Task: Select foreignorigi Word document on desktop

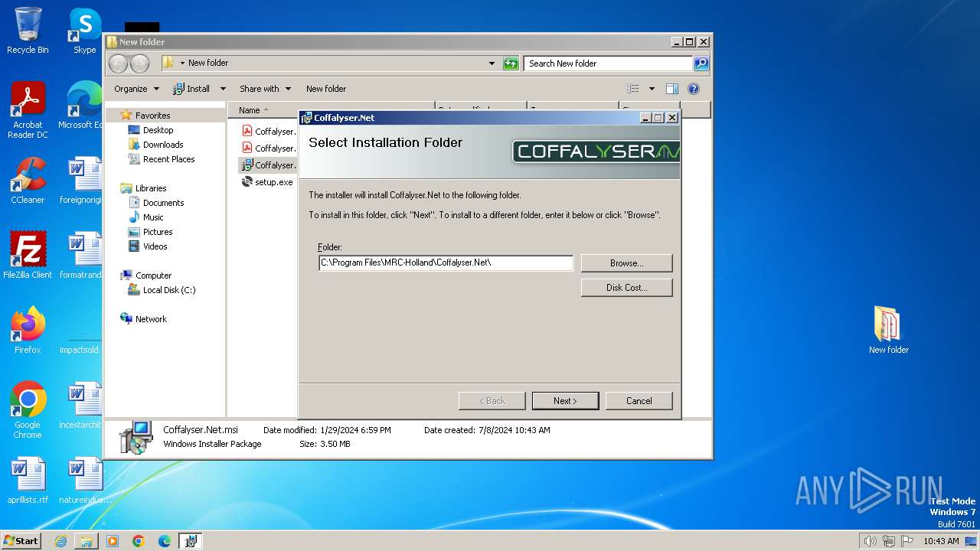Action: pyautogui.click(x=83, y=181)
